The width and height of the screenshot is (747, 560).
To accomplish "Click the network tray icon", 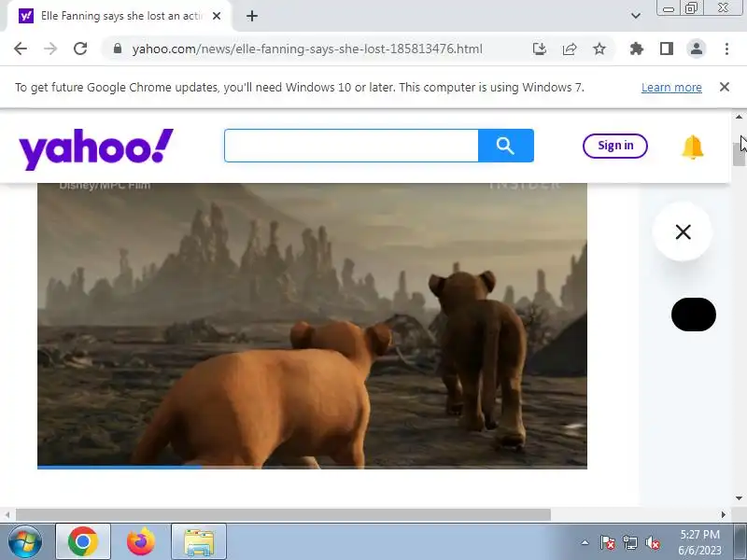I will (x=629, y=542).
